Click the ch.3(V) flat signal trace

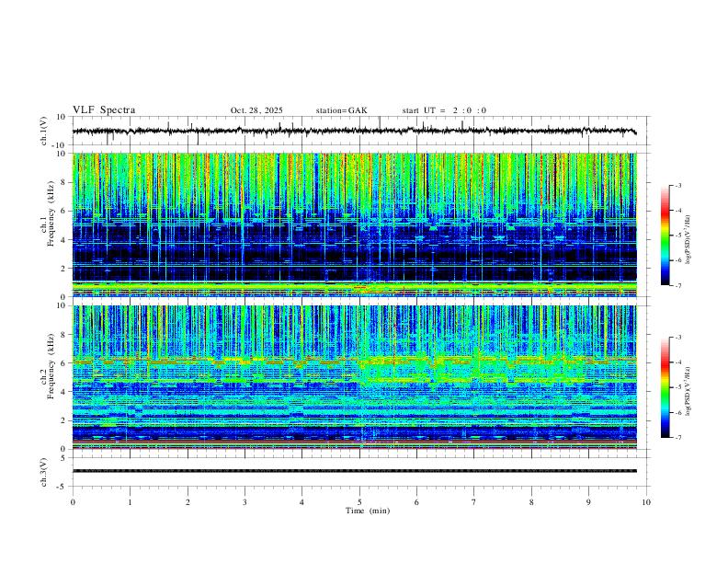(355, 471)
